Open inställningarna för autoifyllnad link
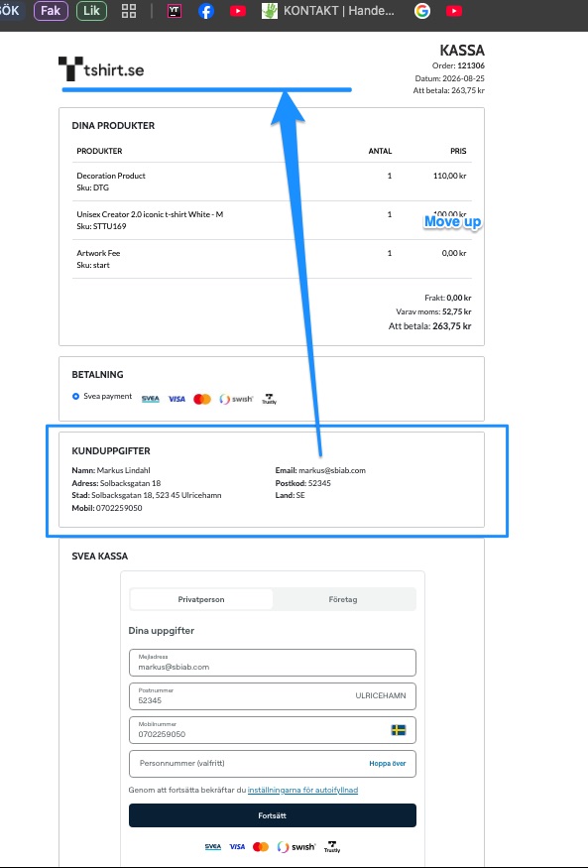The height and width of the screenshot is (868, 588). [x=302, y=790]
